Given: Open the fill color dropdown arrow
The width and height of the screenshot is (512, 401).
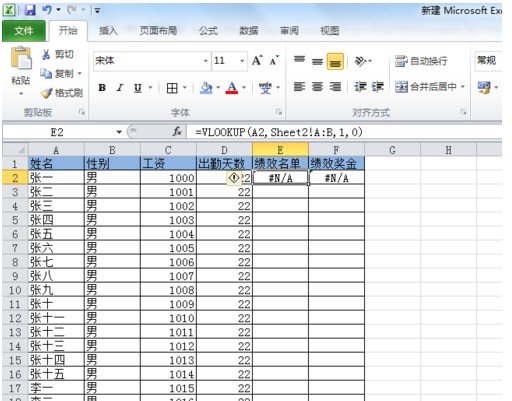Looking at the screenshot, I should (x=218, y=88).
